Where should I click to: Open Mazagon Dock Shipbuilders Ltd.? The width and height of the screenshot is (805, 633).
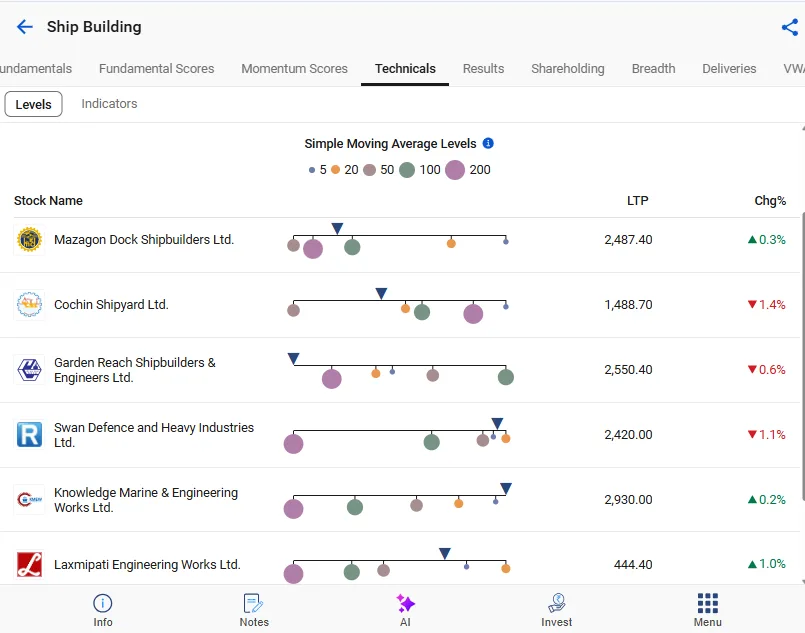coord(144,240)
